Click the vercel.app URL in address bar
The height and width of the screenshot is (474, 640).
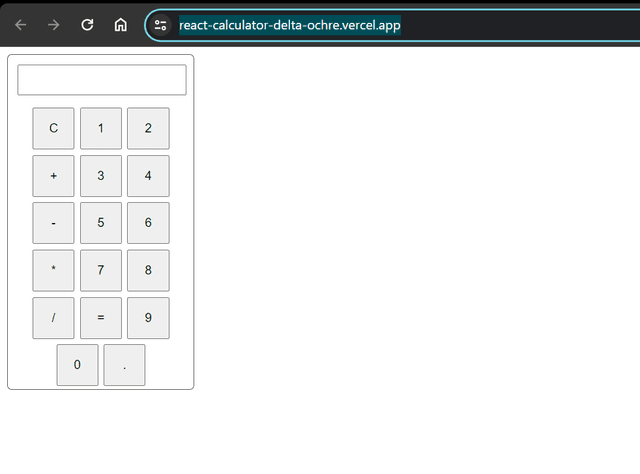pyautogui.click(x=290, y=25)
